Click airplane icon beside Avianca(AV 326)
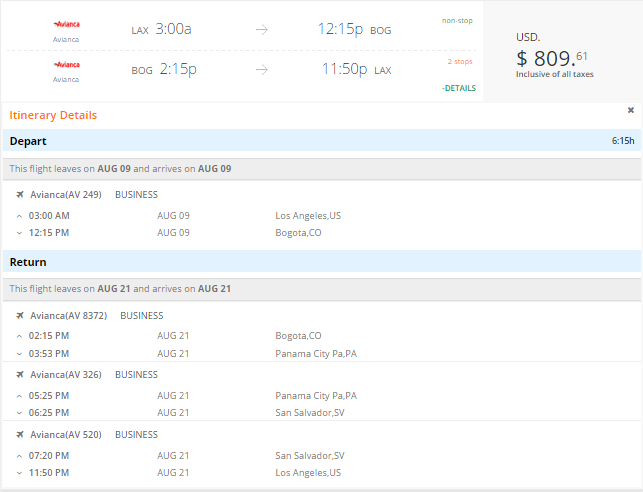The height and width of the screenshot is (492, 643). coord(19,374)
